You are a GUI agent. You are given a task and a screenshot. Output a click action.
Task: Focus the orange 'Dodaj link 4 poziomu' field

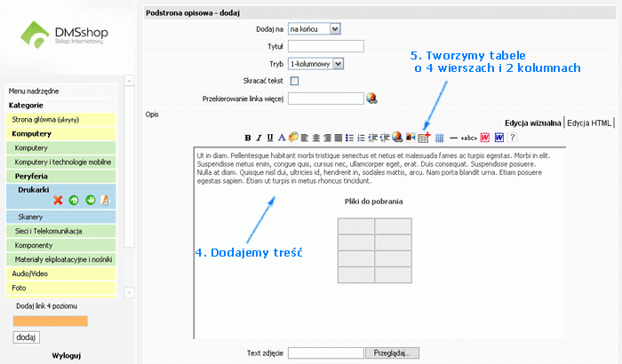pyautogui.click(x=51, y=321)
